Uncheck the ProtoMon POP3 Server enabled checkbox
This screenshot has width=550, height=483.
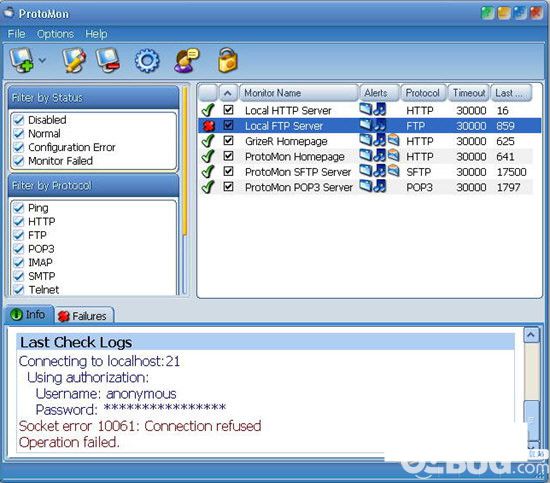(228, 187)
